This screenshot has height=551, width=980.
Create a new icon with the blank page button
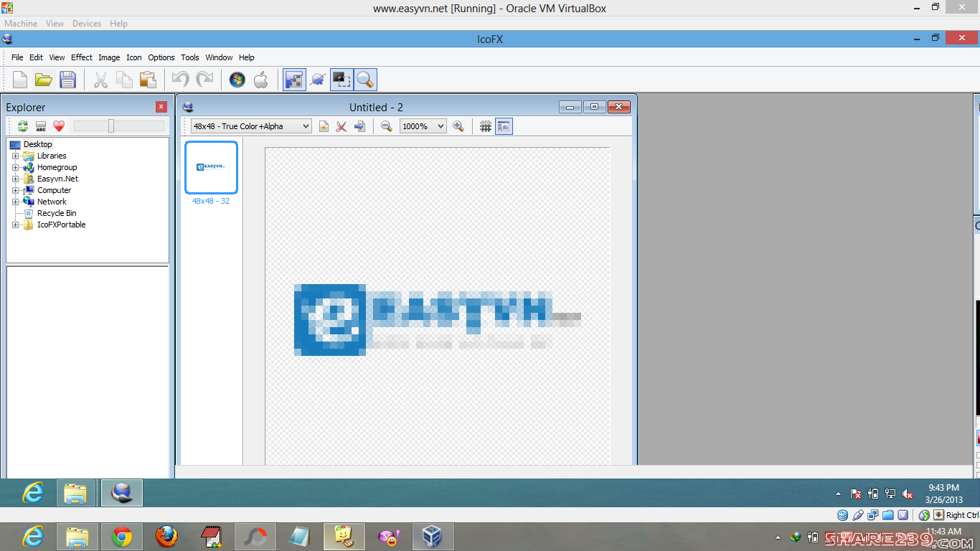click(20, 80)
